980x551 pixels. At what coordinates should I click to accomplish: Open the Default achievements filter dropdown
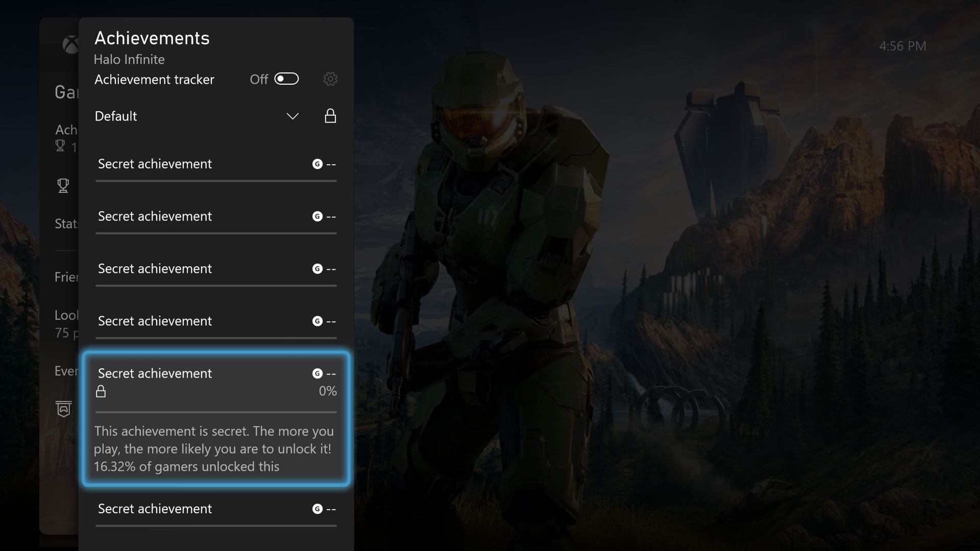coord(292,116)
